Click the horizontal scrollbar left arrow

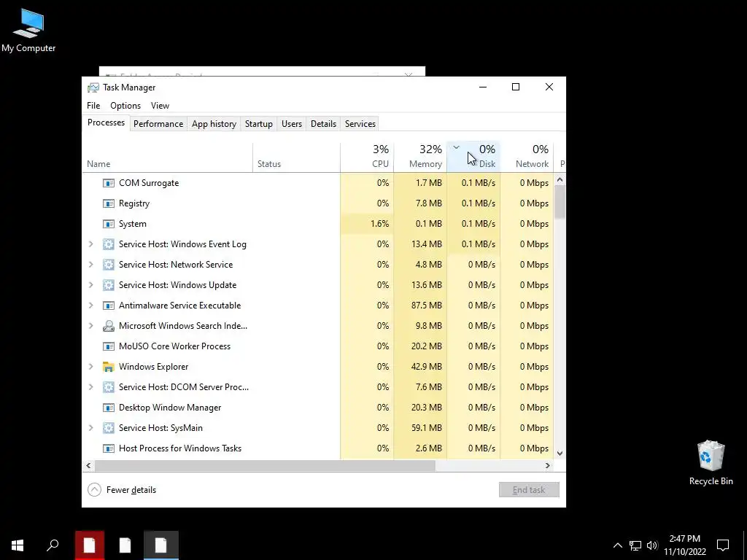[88, 466]
